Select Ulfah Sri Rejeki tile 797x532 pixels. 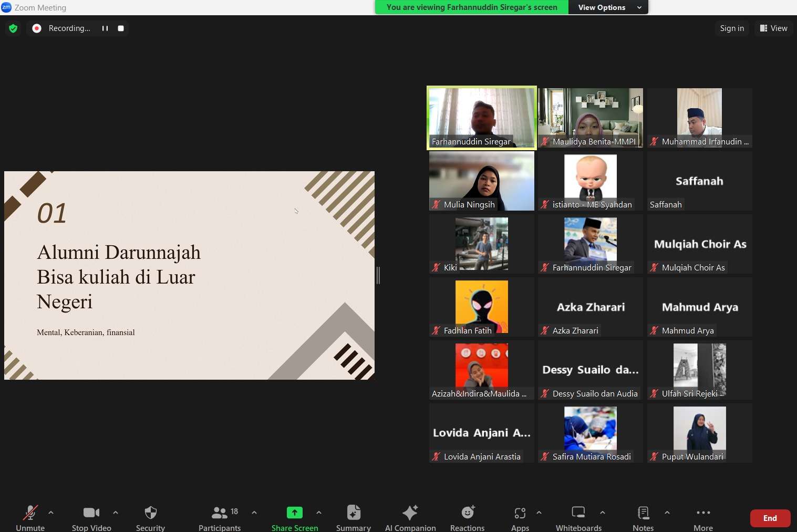click(x=700, y=370)
